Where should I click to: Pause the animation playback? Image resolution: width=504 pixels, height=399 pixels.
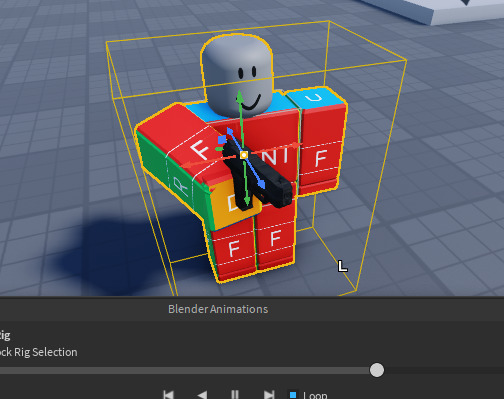click(235, 395)
